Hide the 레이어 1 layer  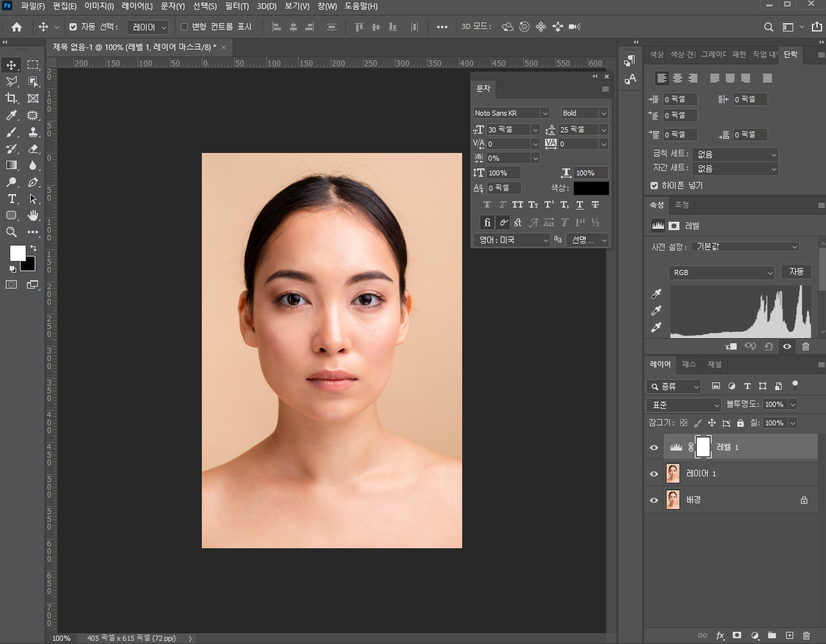coord(654,474)
